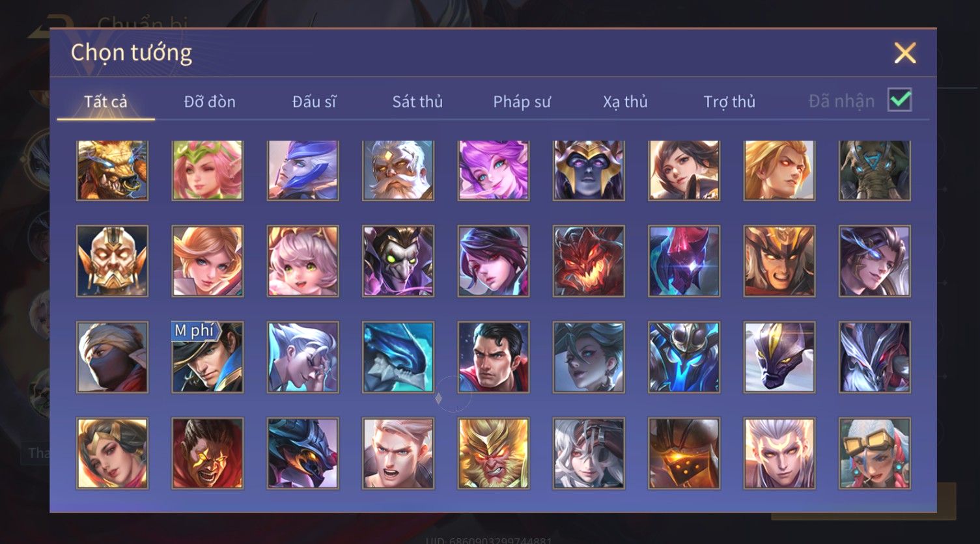Switch to the 'Trợ thủ' tab
The height and width of the screenshot is (544, 980).
pos(729,102)
